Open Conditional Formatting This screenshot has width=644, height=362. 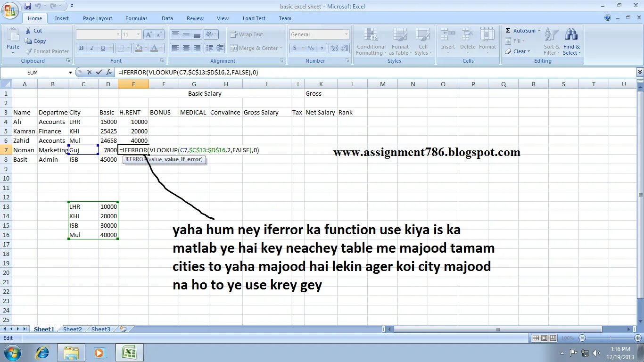tap(371, 41)
